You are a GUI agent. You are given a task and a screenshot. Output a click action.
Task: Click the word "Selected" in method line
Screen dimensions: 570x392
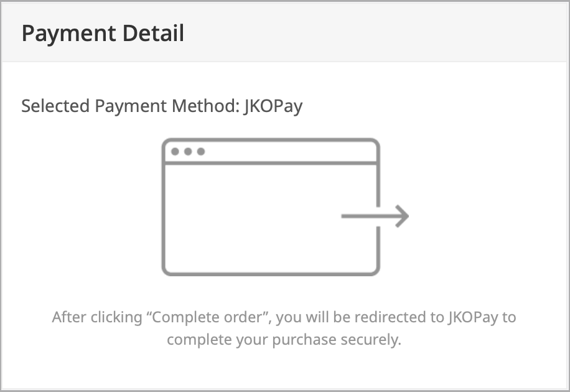55,106
